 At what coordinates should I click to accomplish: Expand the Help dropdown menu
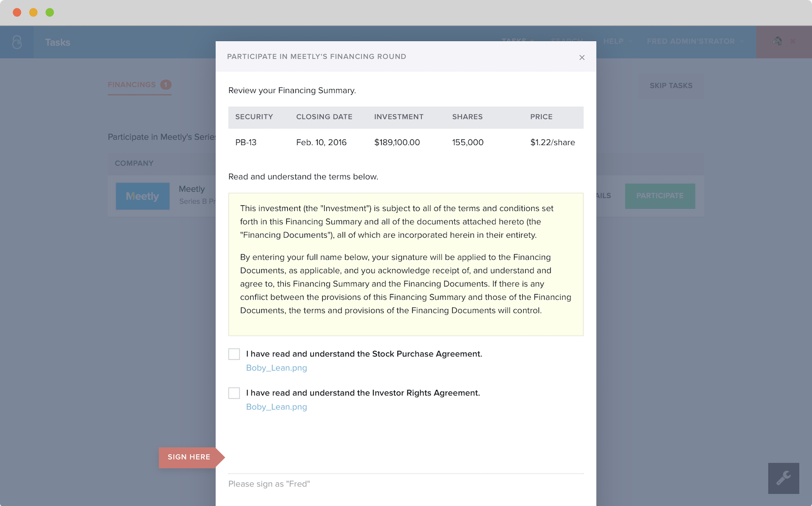(617, 41)
